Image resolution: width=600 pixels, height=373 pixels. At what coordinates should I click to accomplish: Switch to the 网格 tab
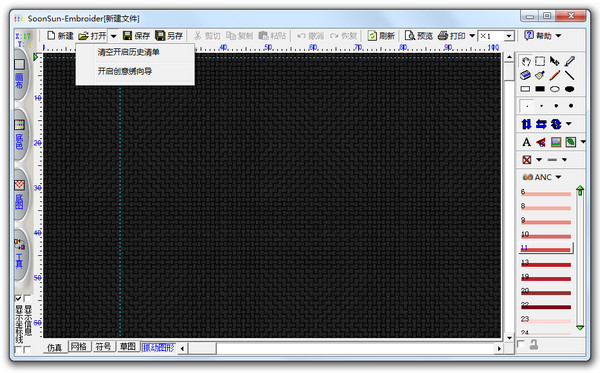click(x=79, y=347)
